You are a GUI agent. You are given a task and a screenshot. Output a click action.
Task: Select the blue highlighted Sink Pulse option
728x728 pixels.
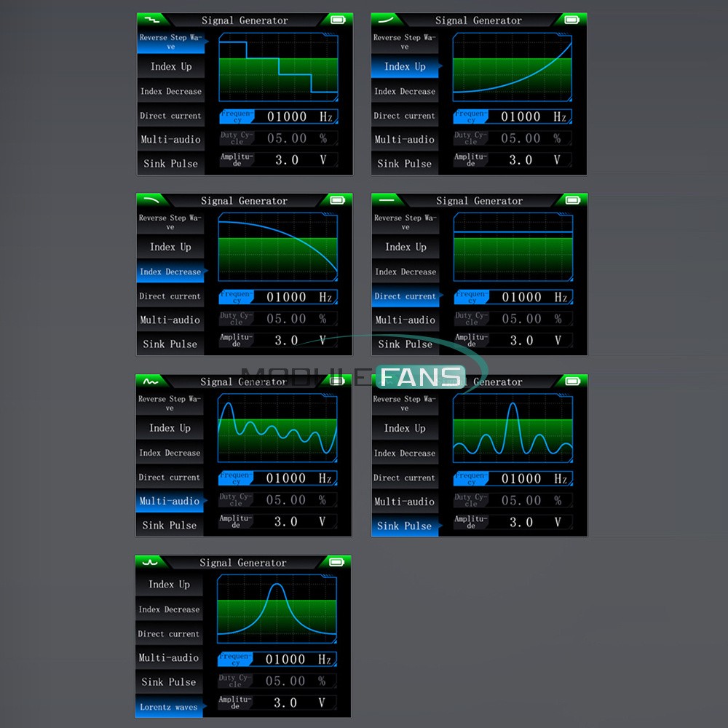404,526
